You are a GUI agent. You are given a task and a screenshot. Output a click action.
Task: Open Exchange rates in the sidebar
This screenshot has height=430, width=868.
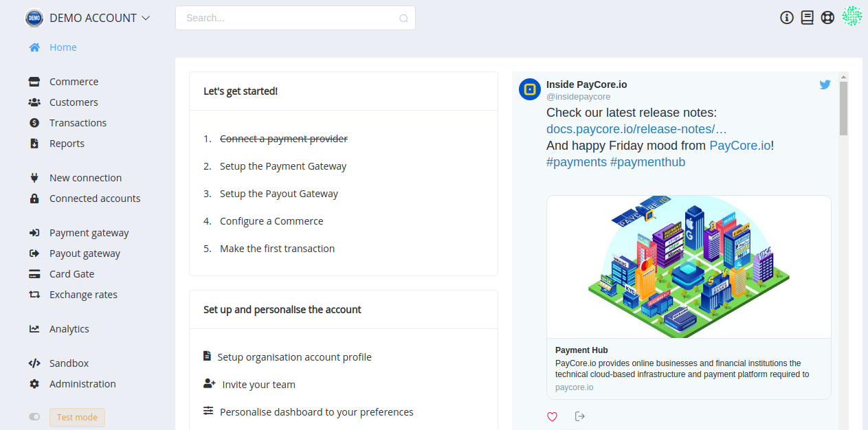(x=83, y=295)
